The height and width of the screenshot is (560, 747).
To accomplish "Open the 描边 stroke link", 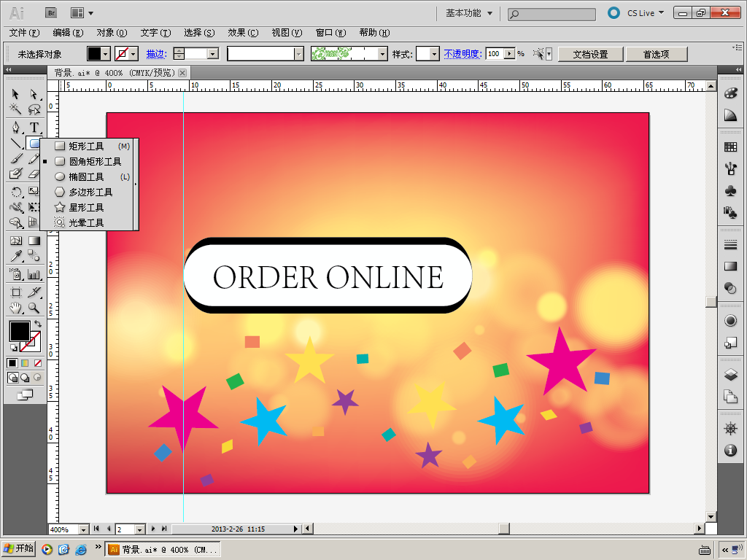I will point(156,54).
